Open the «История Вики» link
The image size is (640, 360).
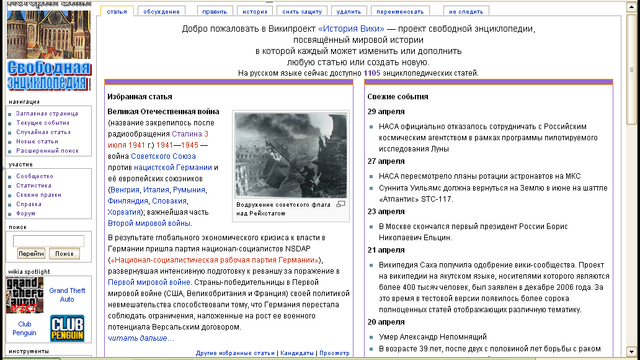tap(351, 29)
